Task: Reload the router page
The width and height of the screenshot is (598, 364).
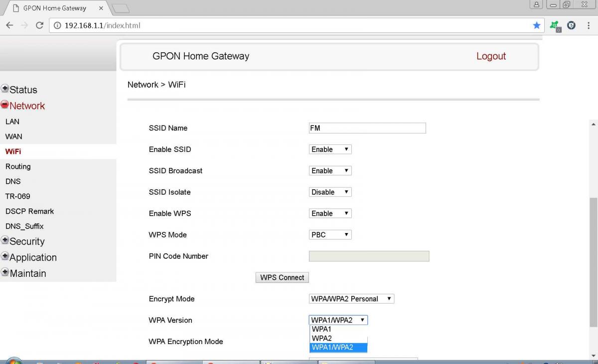Action: pyautogui.click(x=39, y=25)
